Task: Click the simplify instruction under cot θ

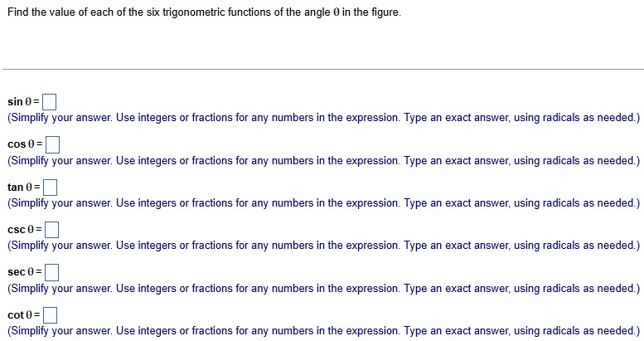Action: click(x=323, y=331)
